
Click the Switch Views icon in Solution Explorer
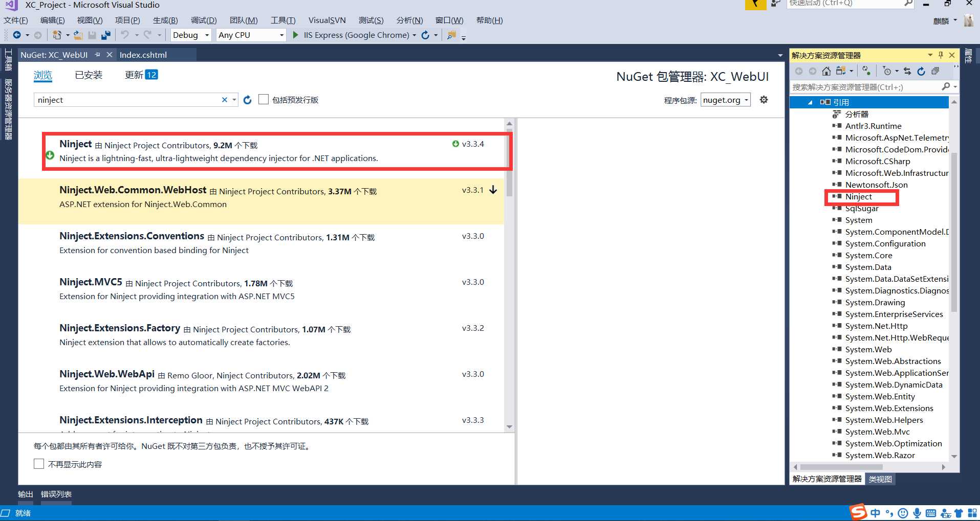coord(840,71)
